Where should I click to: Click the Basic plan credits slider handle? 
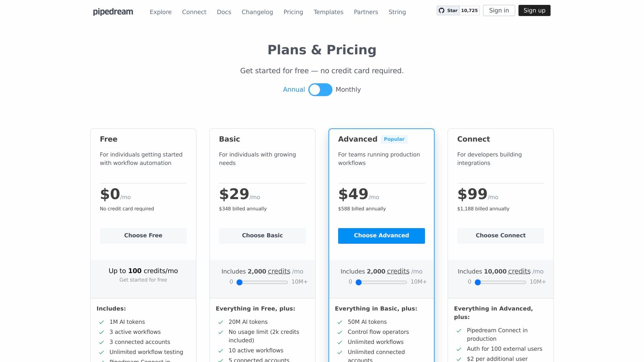click(239, 282)
